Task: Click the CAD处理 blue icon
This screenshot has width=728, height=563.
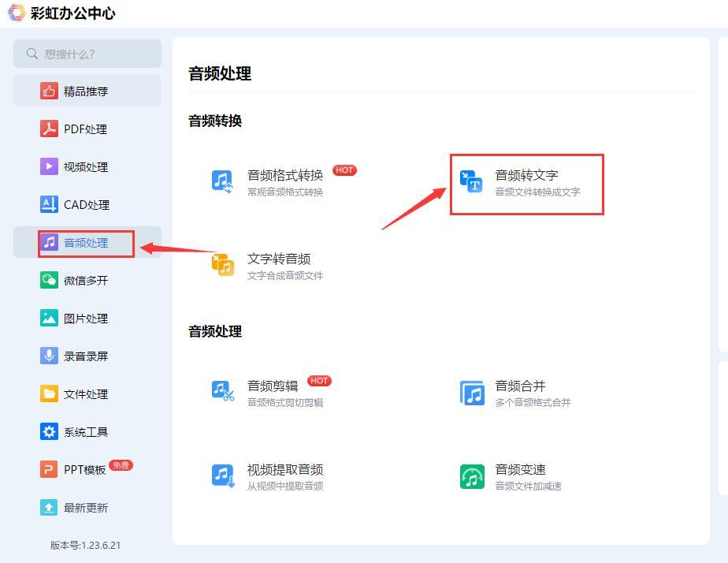Action: click(49, 204)
